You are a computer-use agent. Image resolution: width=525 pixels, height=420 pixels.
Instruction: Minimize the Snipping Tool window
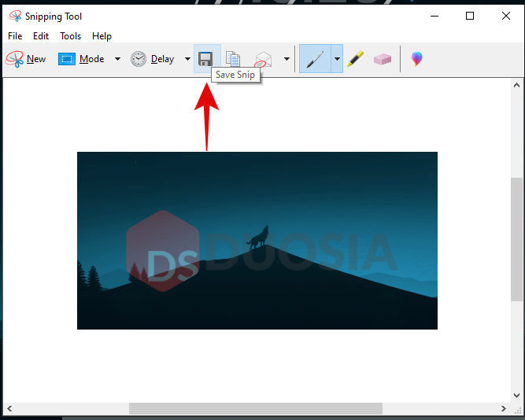point(434,16)
